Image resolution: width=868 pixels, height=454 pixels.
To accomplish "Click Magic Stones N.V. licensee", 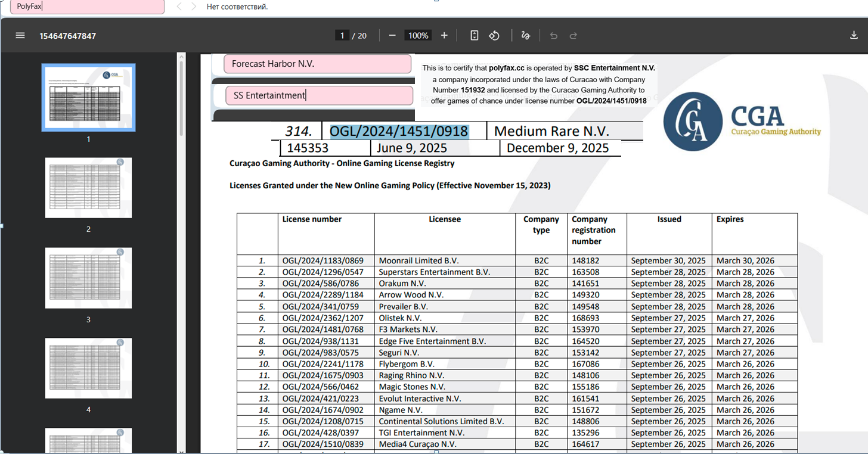I will tap(413, 387).
